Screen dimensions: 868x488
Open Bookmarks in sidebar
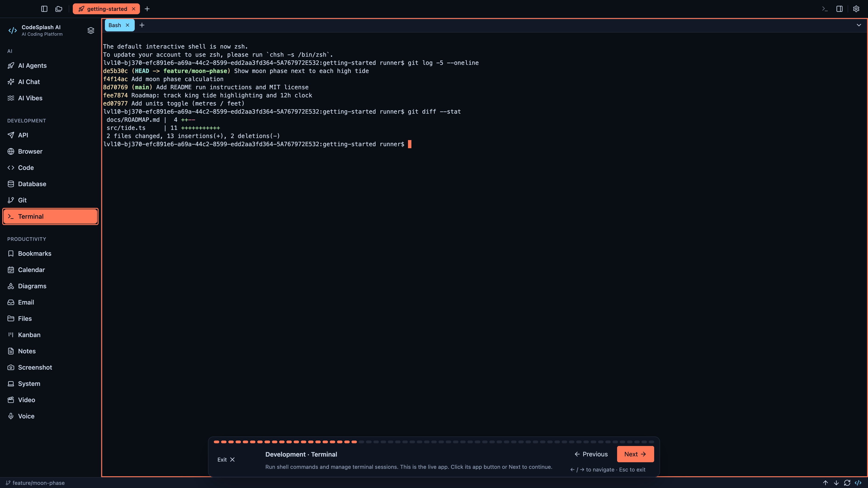[x=50, y=253]
